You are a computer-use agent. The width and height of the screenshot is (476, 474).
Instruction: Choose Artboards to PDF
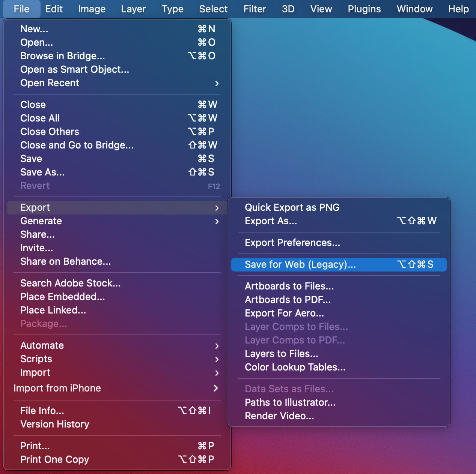point(288,300)
